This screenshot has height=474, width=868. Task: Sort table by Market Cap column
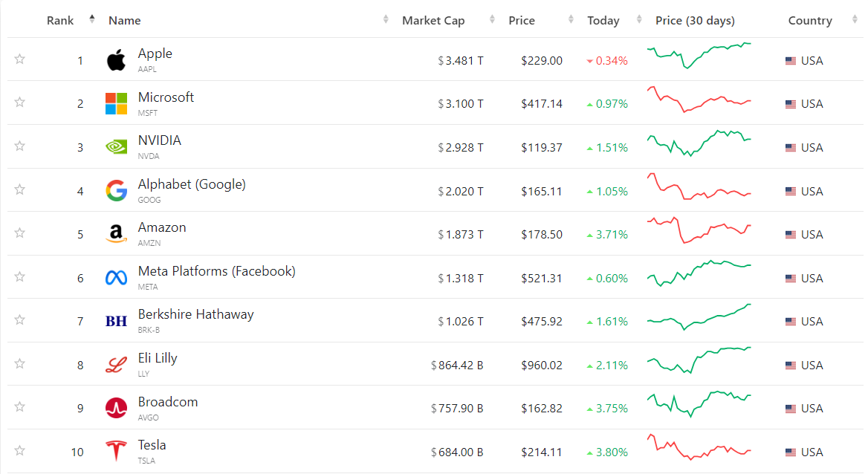pos(433,21)
